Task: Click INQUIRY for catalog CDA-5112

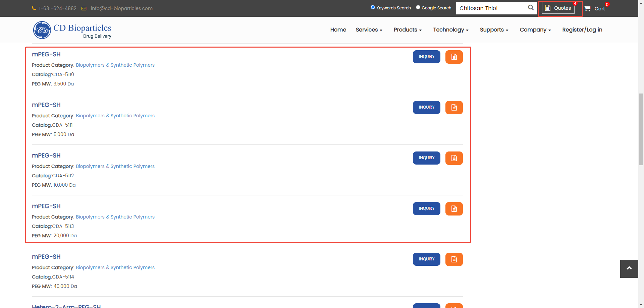Action: click(427, 158)
